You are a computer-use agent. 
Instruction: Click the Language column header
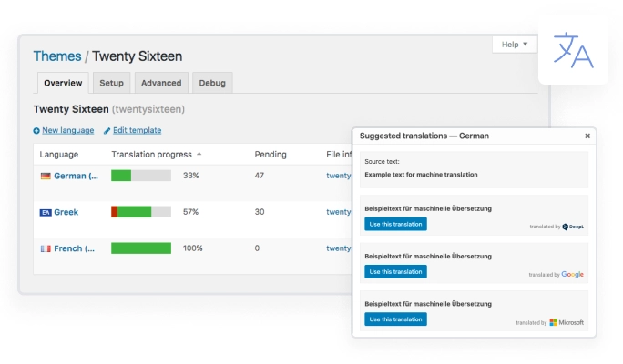pos(59,155)
